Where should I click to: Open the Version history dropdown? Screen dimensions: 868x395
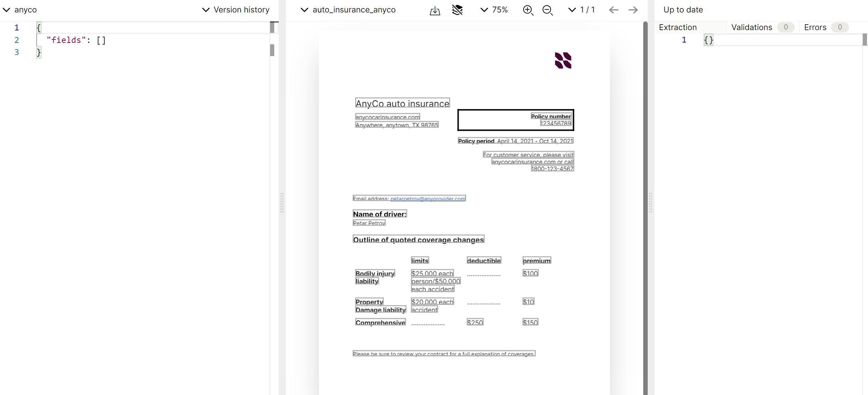tap(236, 10)
